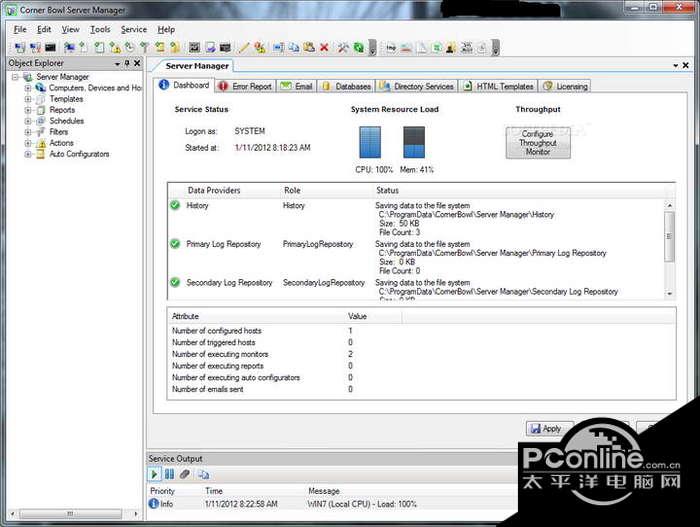Collapse the Server Manager tree root
Screen dimensions: 700x527
(15, 77)
